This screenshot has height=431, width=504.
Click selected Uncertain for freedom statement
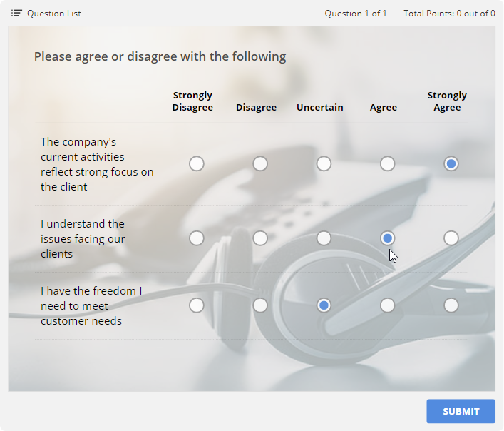click(x=324, y=305)
